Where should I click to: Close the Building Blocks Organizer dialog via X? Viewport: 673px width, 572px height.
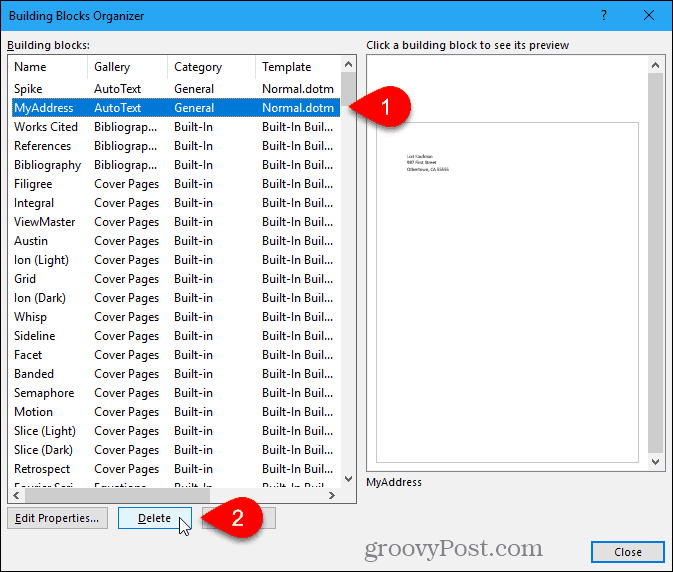point(649,16)
